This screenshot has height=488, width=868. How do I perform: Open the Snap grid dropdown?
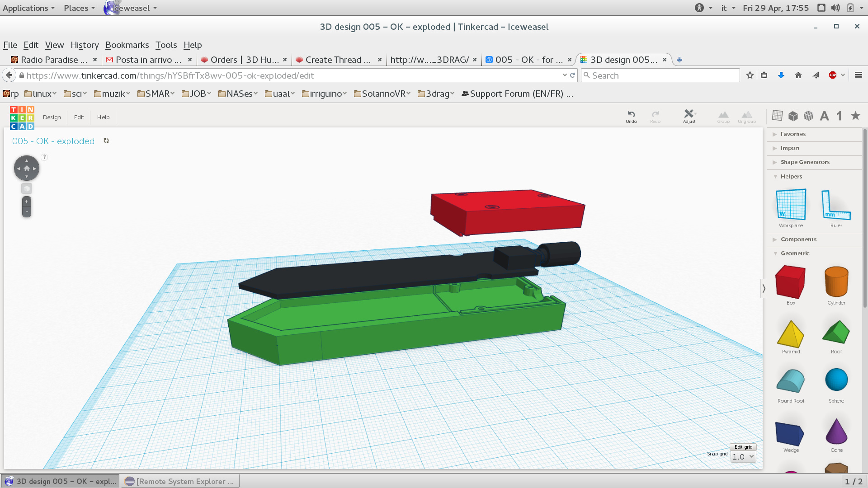click(x=743, y=457)
